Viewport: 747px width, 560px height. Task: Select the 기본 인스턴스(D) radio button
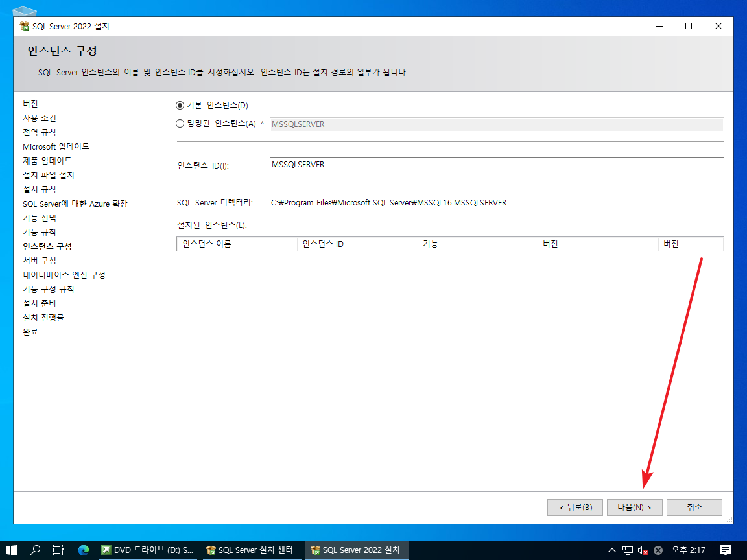[180, 105]
